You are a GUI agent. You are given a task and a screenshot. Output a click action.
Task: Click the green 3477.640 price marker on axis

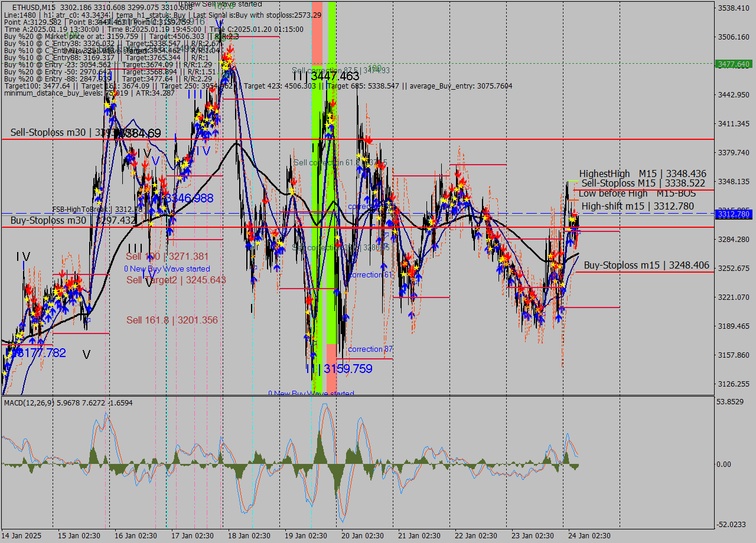point(733,64)
